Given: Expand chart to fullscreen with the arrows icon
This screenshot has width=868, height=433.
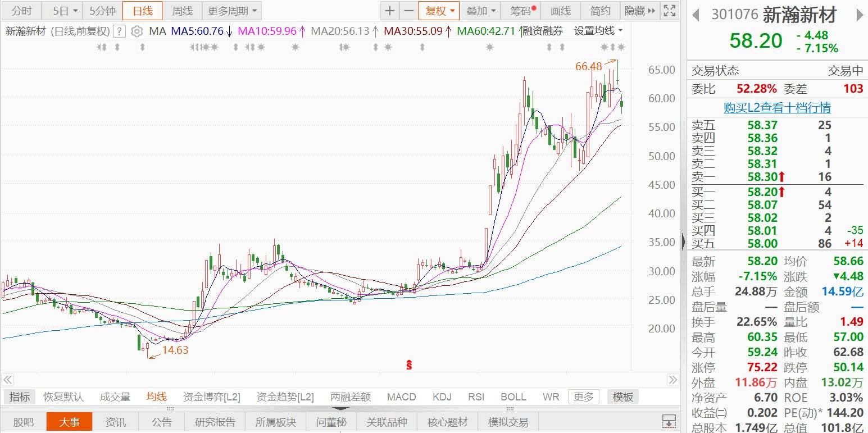Looking at the screenshot, I should point(669,10).
